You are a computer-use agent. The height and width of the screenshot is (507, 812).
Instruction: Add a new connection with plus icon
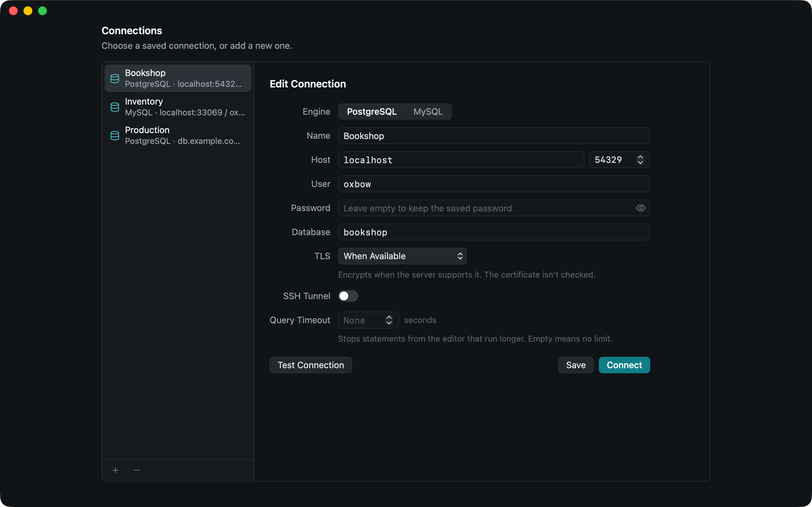coord(115,470)
